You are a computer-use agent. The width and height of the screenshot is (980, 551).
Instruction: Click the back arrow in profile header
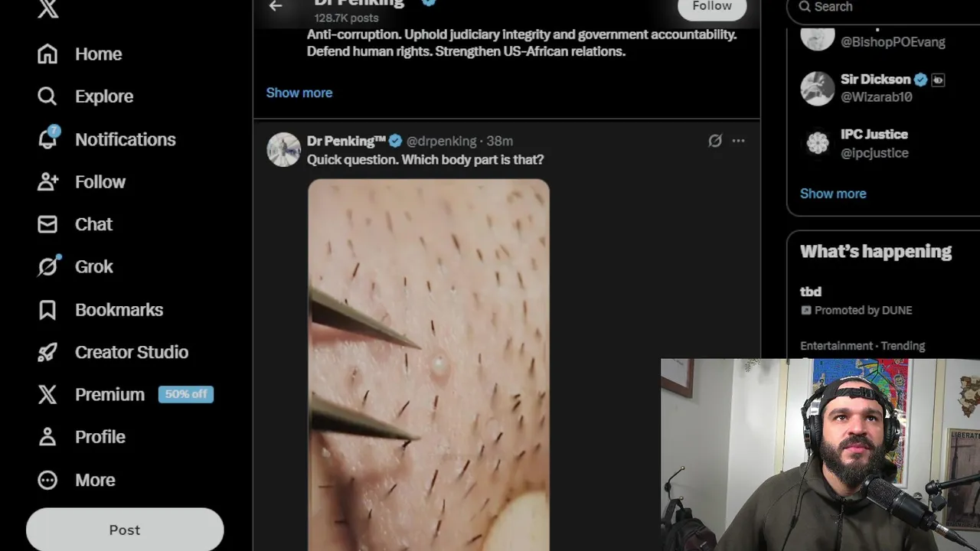coord(276,5)
